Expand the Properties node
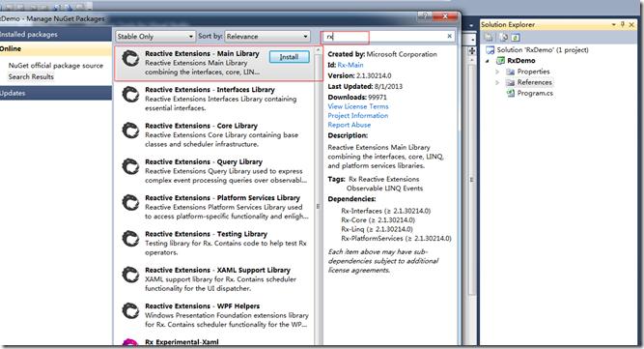The image size is (644, 349). pyautogui.click(x=497, y=72)
